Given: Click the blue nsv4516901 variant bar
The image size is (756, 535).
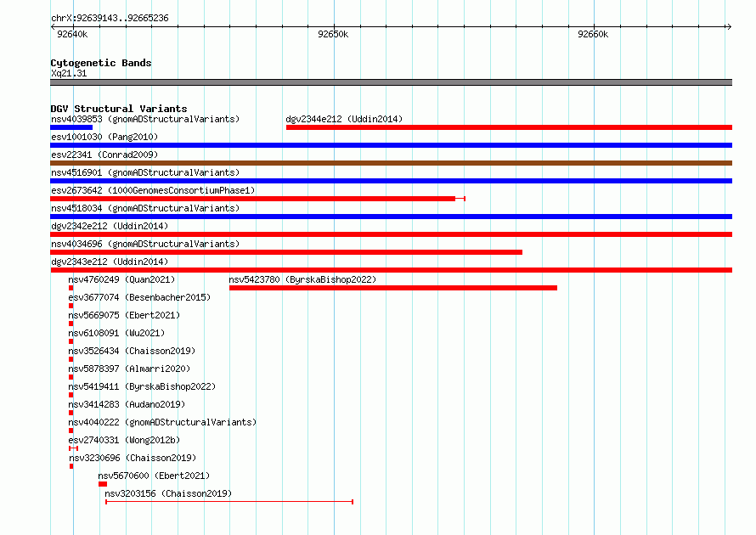Looking at the screenshot, I should click(391, 181).
